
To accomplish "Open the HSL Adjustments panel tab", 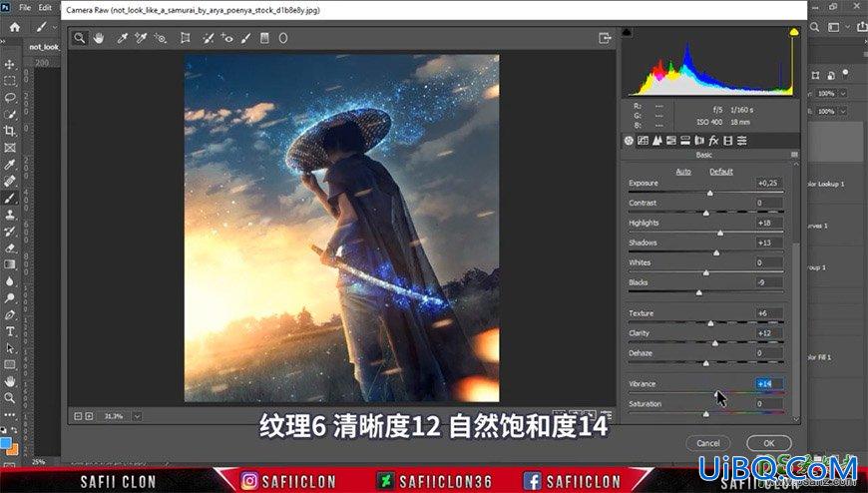I will [x=671, y=141].
